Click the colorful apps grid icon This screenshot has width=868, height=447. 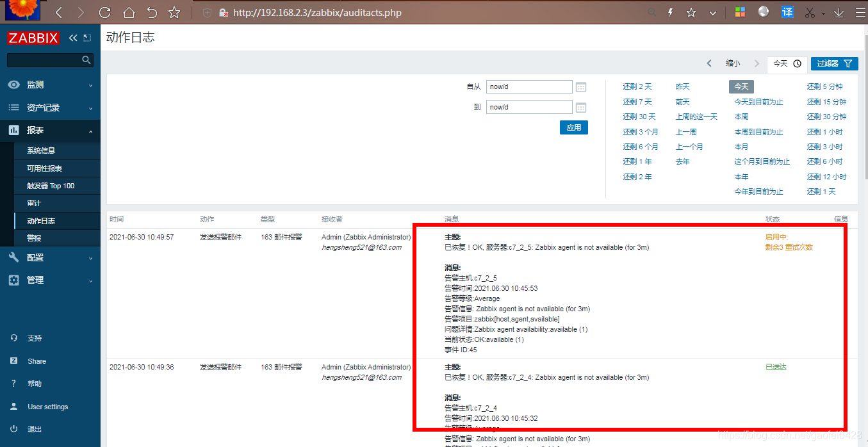[740, 12]
